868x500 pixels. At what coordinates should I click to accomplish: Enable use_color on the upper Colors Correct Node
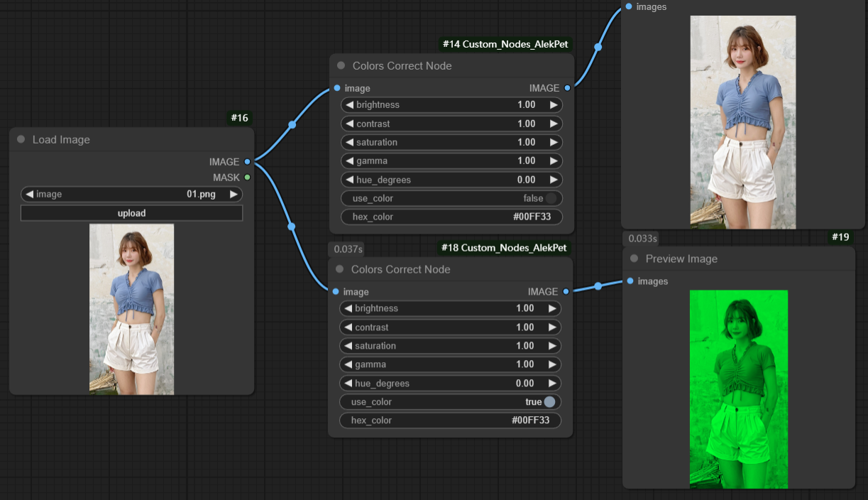click(550, 199)
